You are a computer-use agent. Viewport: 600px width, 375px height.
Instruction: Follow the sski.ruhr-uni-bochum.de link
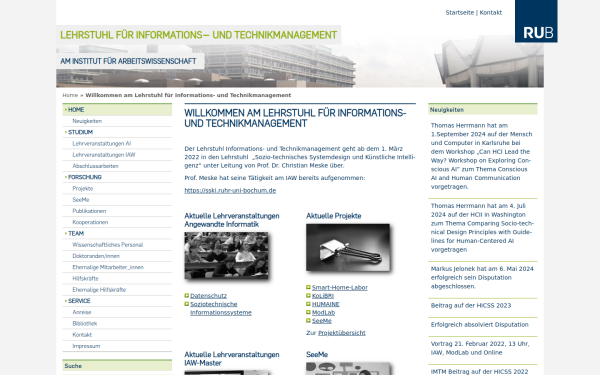click(230, 191)
